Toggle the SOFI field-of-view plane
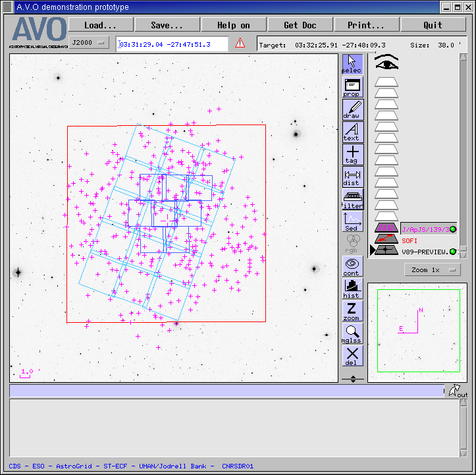This screenshot has height=475, width=476. tap(410, 240)
